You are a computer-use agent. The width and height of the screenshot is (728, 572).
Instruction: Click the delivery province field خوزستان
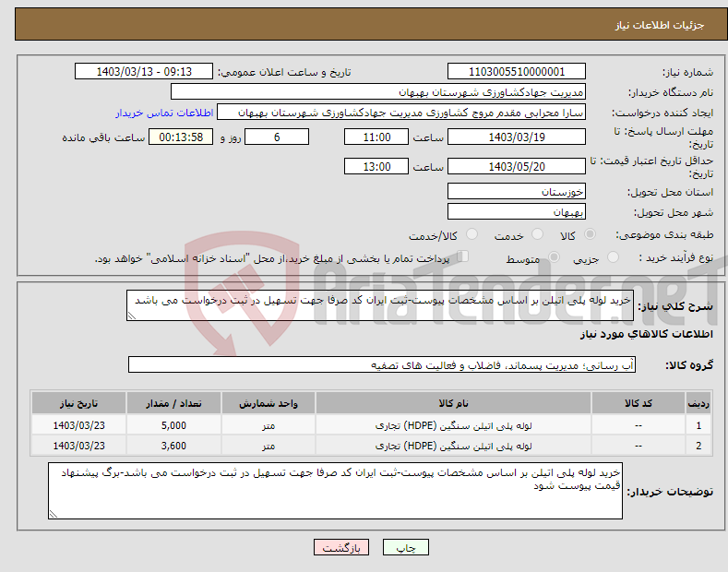point(517,191)
